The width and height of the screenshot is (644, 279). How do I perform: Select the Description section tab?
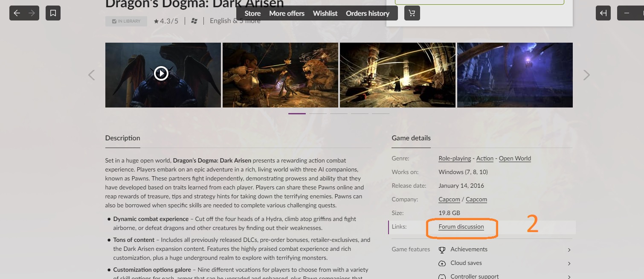[x=123, y=138]
